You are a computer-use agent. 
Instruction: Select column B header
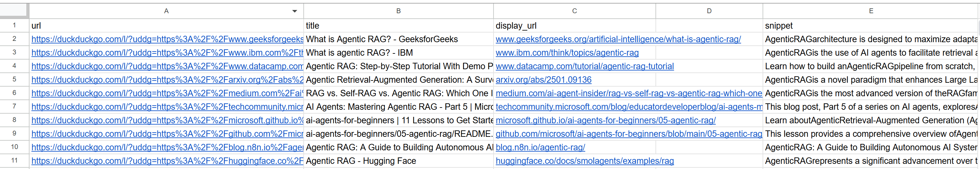coord(398,11)
